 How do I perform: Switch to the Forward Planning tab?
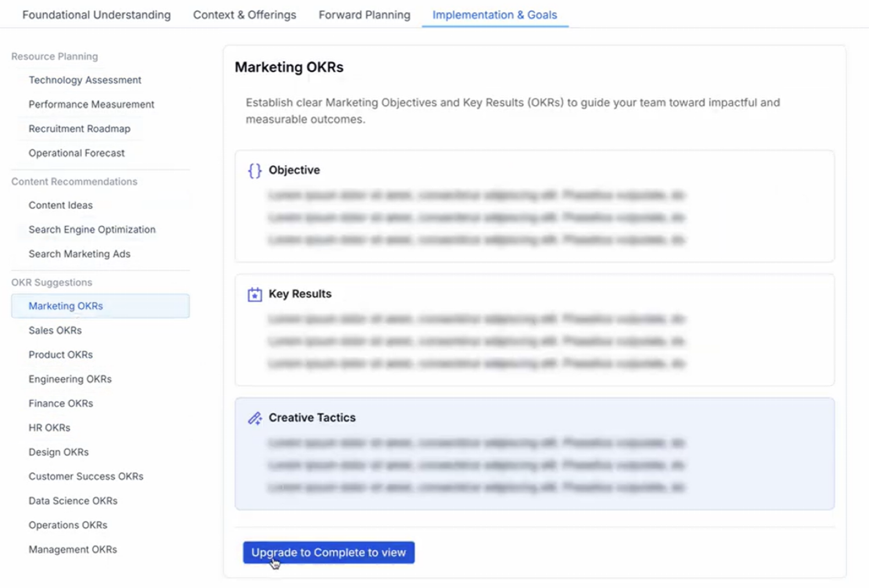click(364, 15)
